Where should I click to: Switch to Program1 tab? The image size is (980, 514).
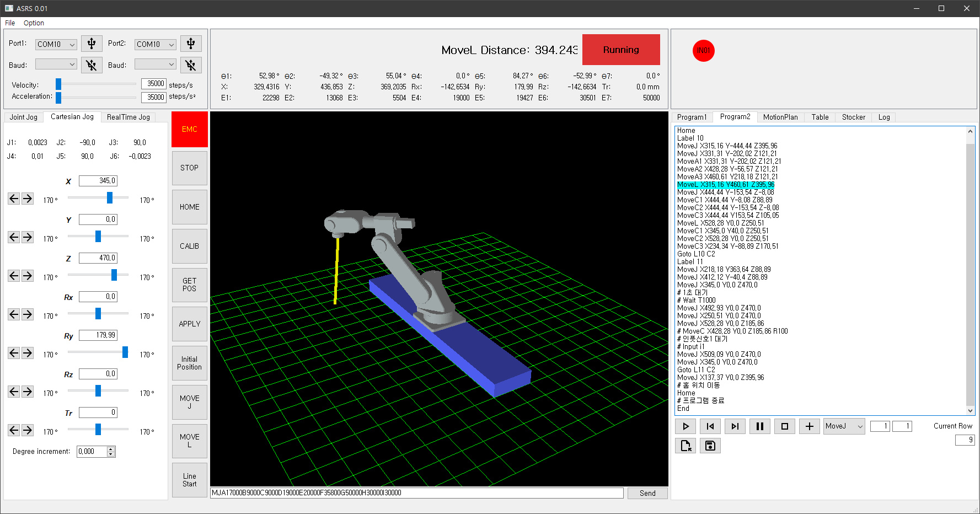[x=692, y=117]
